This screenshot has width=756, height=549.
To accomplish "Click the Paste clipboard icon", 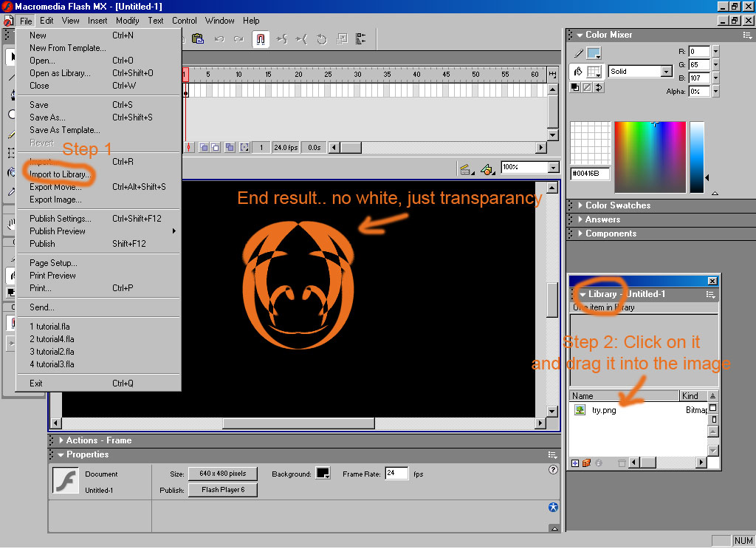I will (198, 39).
